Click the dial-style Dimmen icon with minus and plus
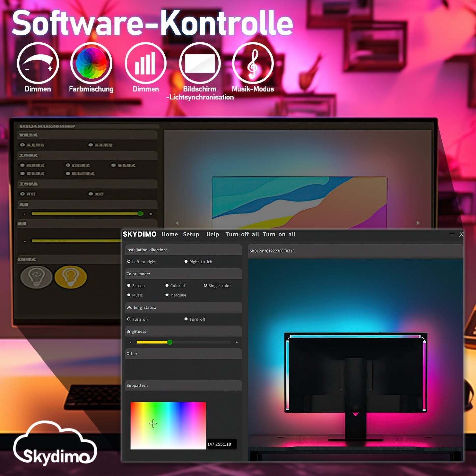Viewport: 476px width, 476px height. (x=38, y=63)
